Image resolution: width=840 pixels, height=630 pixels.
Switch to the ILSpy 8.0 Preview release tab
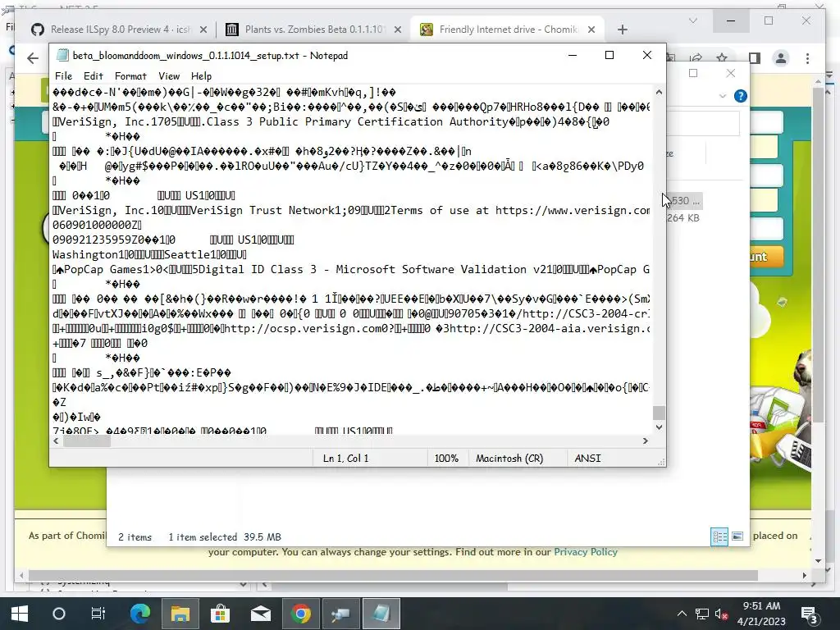coord(120,30)
